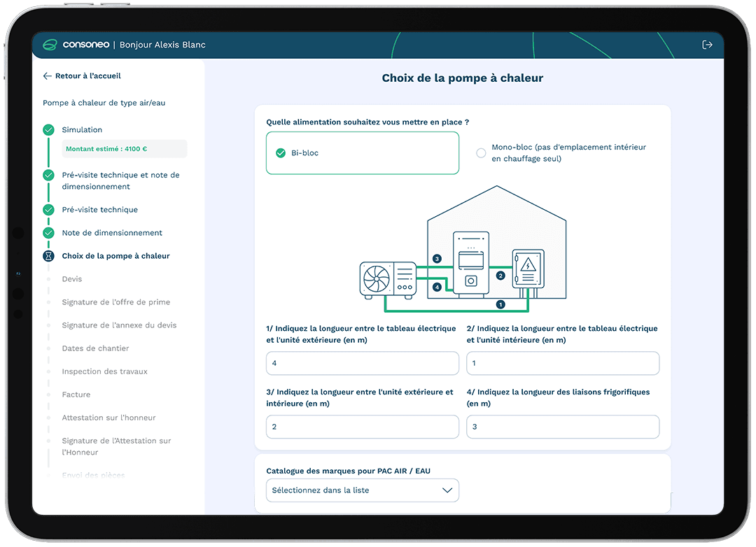Click the back arrow beside Retour à l'accueil

click(47, 76)
